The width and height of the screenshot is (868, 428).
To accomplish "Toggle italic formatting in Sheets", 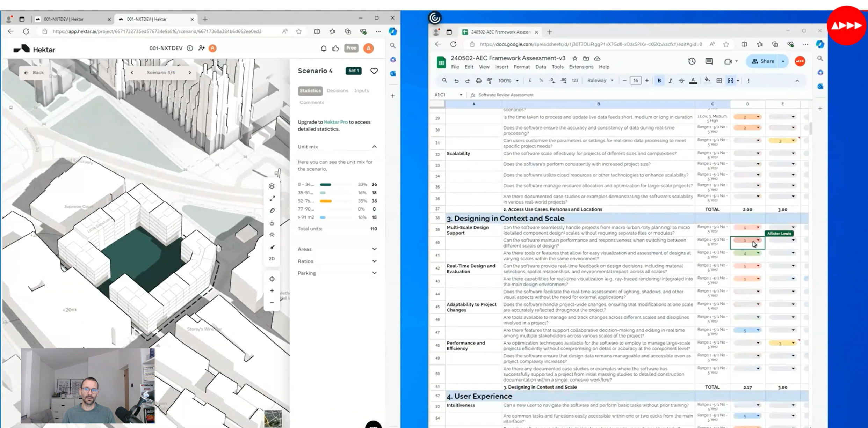I will (x=670, y=81).
